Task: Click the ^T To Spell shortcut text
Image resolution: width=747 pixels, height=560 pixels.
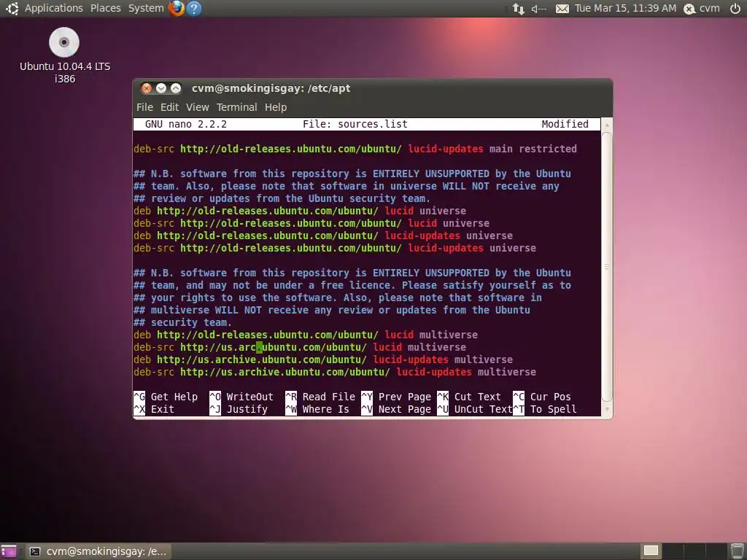Action: coord(544,409)
